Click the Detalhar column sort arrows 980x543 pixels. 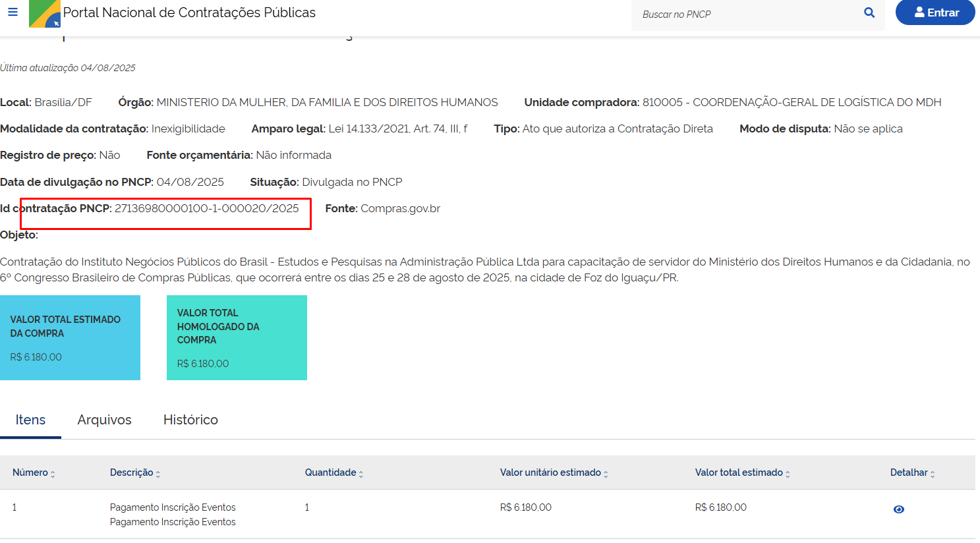[x=933, y=474]
